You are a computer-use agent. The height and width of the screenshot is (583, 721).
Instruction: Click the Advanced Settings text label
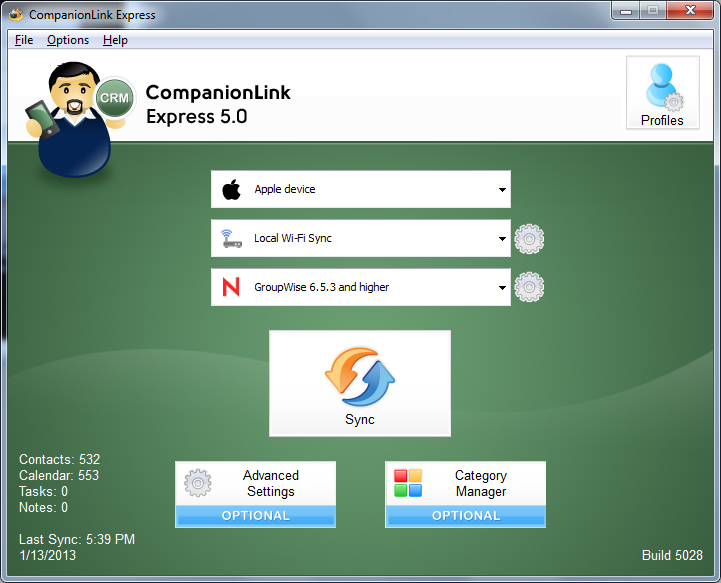click(271, 483)
